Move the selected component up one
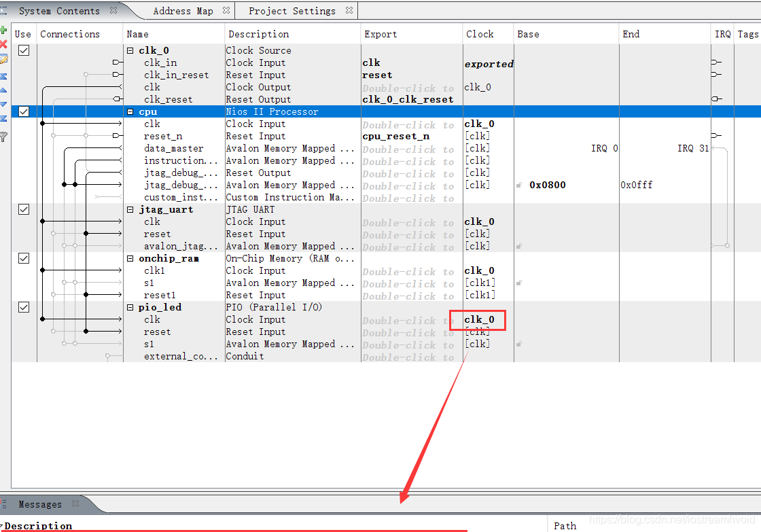Viewport: 761px width, 532px height. (3, 90)
